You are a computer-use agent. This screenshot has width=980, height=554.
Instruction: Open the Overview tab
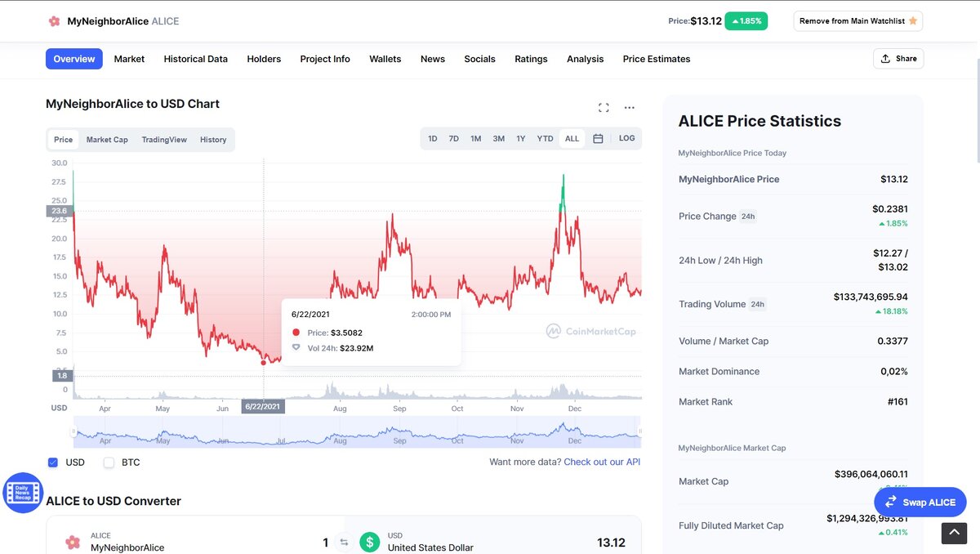pos(74,59)
